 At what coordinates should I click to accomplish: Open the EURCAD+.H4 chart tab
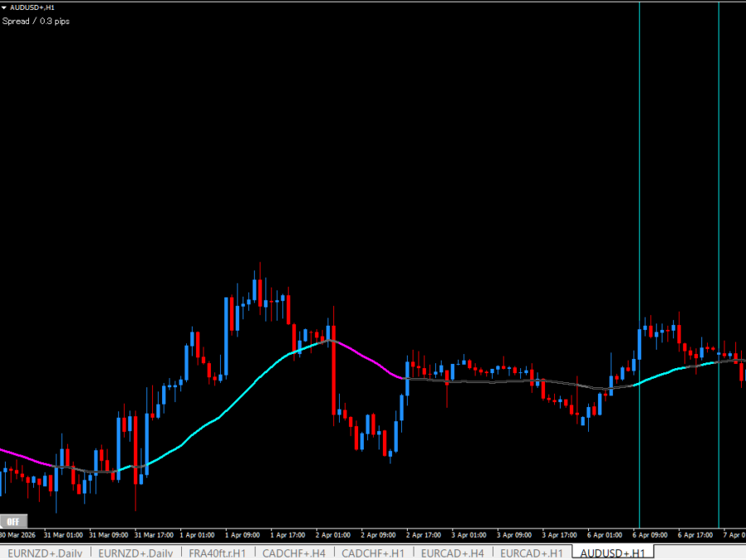452,553
